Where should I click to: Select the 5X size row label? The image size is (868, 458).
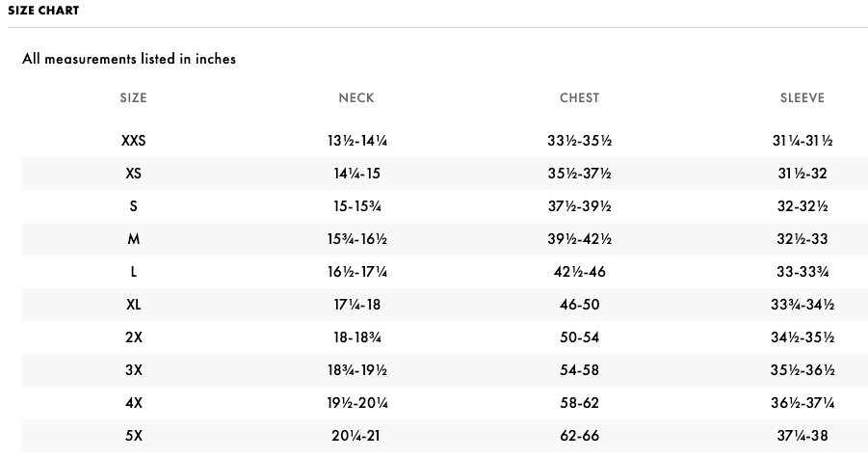tap(133, 436)
